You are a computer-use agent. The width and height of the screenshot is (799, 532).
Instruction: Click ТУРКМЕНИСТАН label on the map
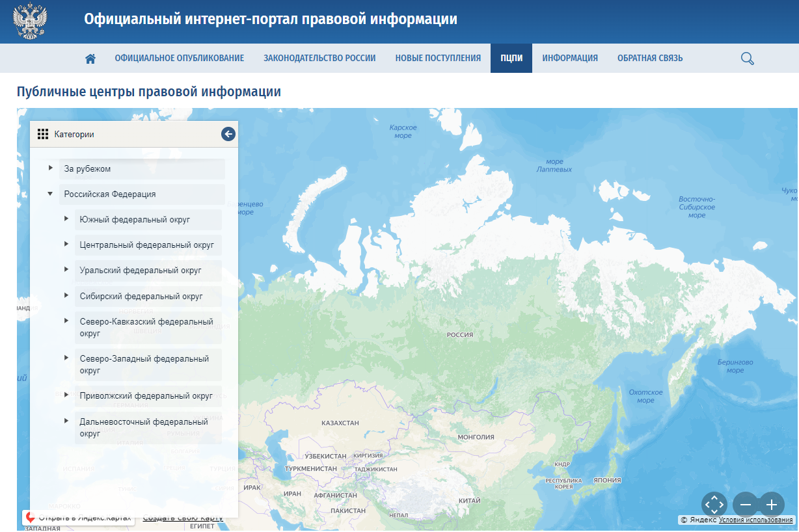pyautogui.click(x=311, y=468)
